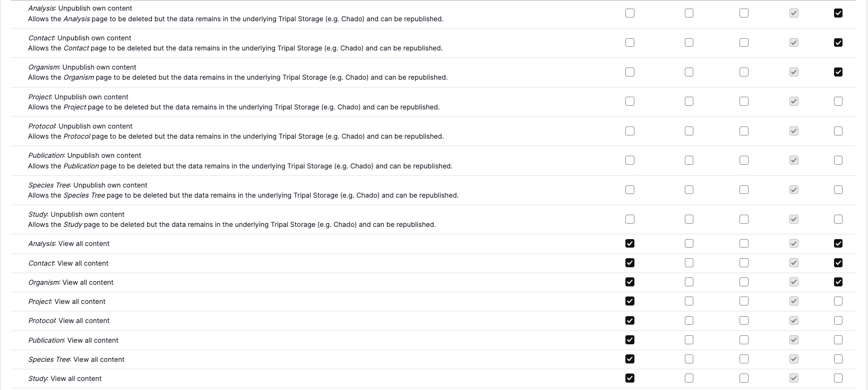Tick third-column checkbox for Contact: View all content
Image resolution: width=868 pixels, height=390 pixels.
(x=744, y=262)
